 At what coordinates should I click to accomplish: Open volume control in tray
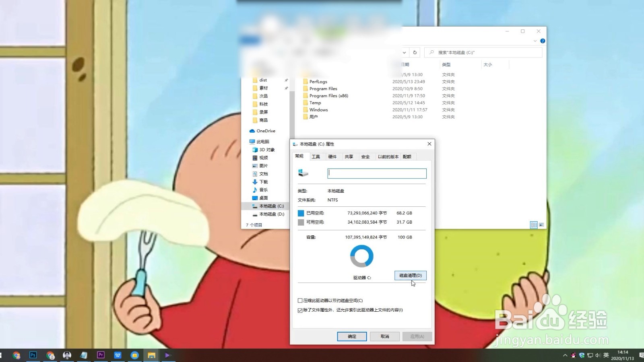coord(598,355)
